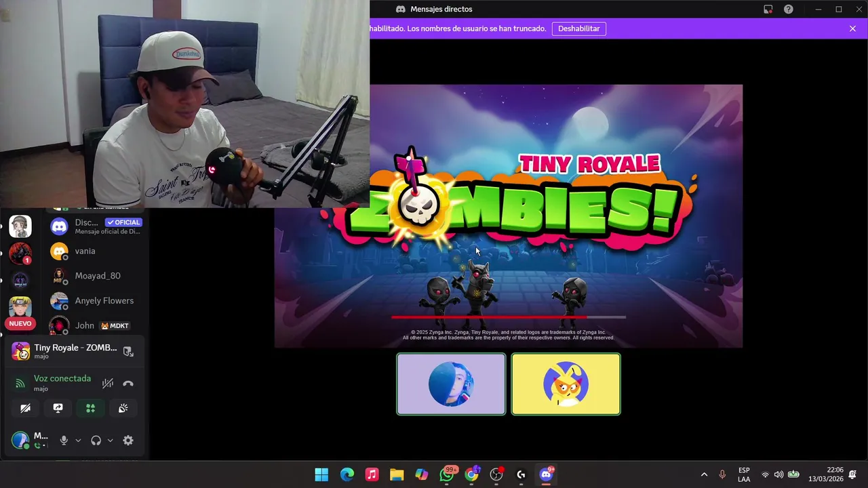Open the Moayad_80 direct message
Image resolution: width=868 pixels, height=488 pixels.
click(x=95, y=276)
